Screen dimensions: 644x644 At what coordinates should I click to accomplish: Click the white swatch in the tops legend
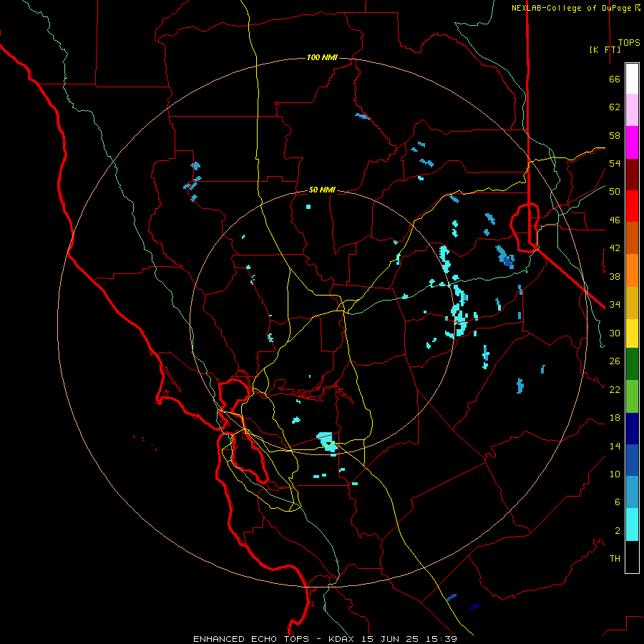pos(632,79)
